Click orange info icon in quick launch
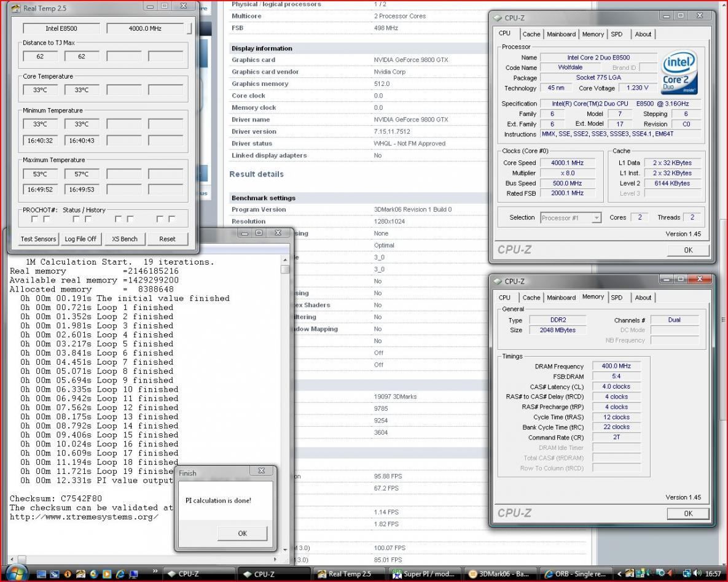Image resolution: width=728 pixels, height=582 pixels. point(68,574)
